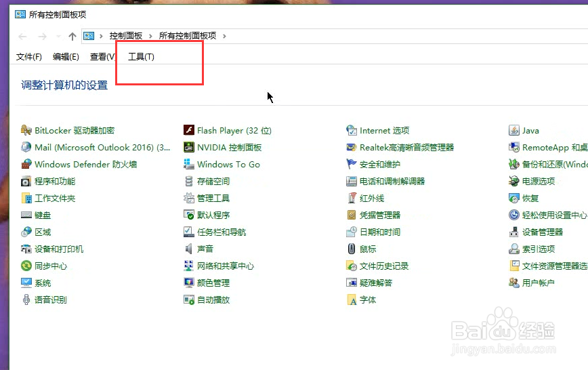Screen dimensions: 588x370
Task: Open the 自动播放 icon
Action: pos(188,300)
